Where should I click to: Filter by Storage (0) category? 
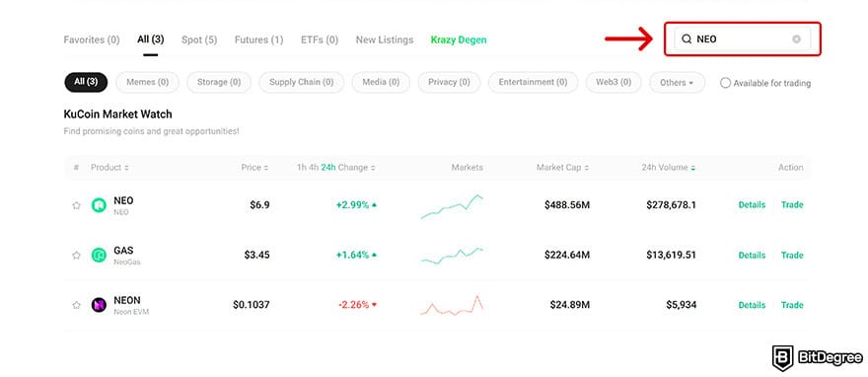pos(219,82)
